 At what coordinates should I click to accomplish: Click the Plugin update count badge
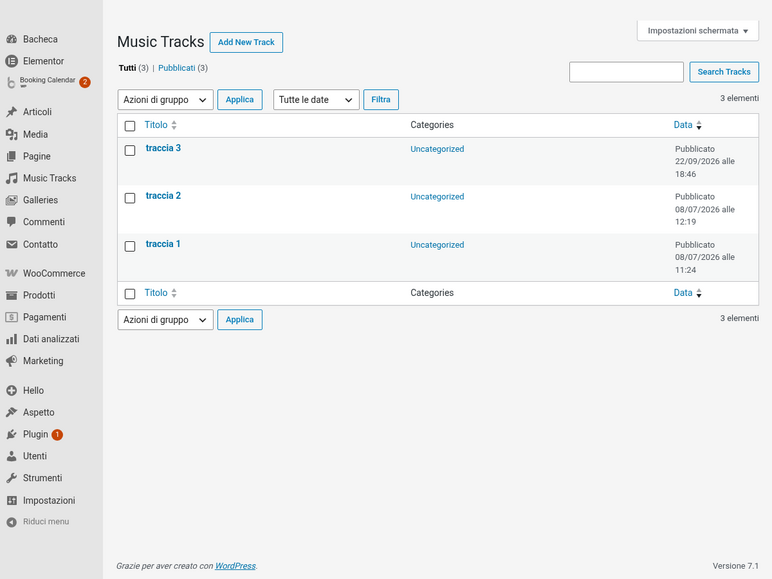(57, 435)
